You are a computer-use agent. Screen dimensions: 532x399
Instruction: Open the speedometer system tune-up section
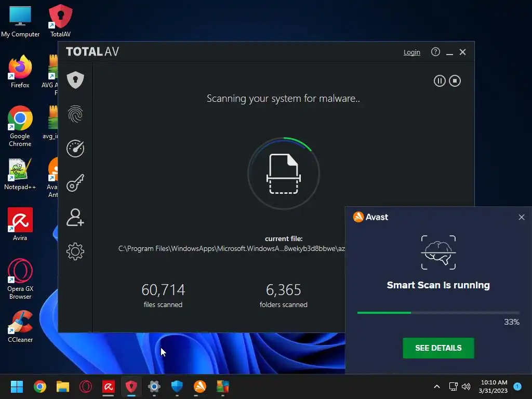point(75,149)
